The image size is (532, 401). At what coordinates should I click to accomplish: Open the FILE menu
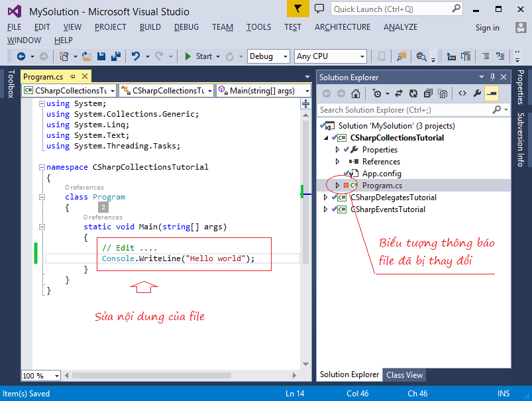tap(15, 27)
